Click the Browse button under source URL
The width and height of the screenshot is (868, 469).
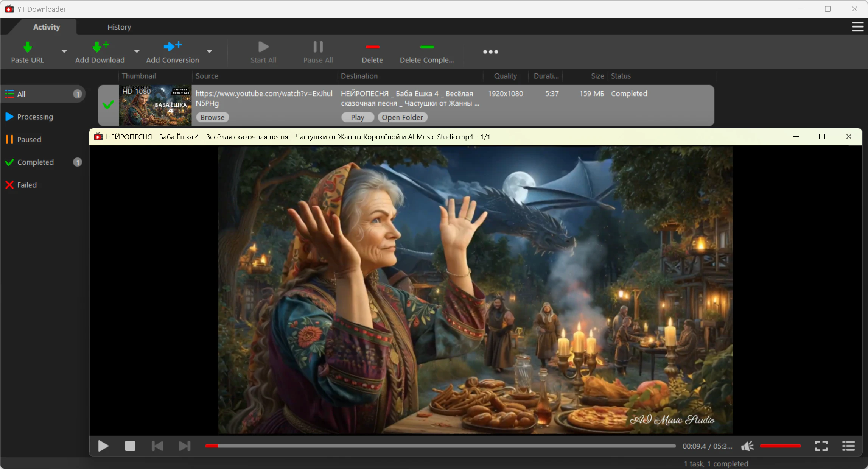tap(212, 117)
